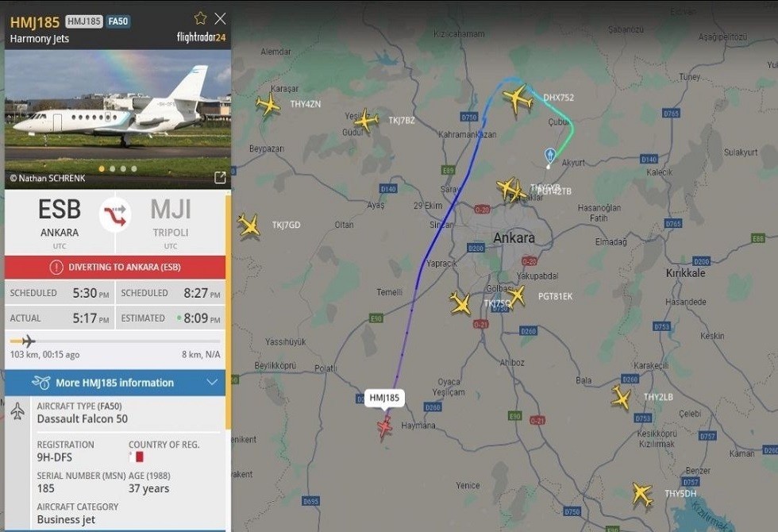
Task: Show second aircraft photo via carousel dot
Action: [113, 168]
